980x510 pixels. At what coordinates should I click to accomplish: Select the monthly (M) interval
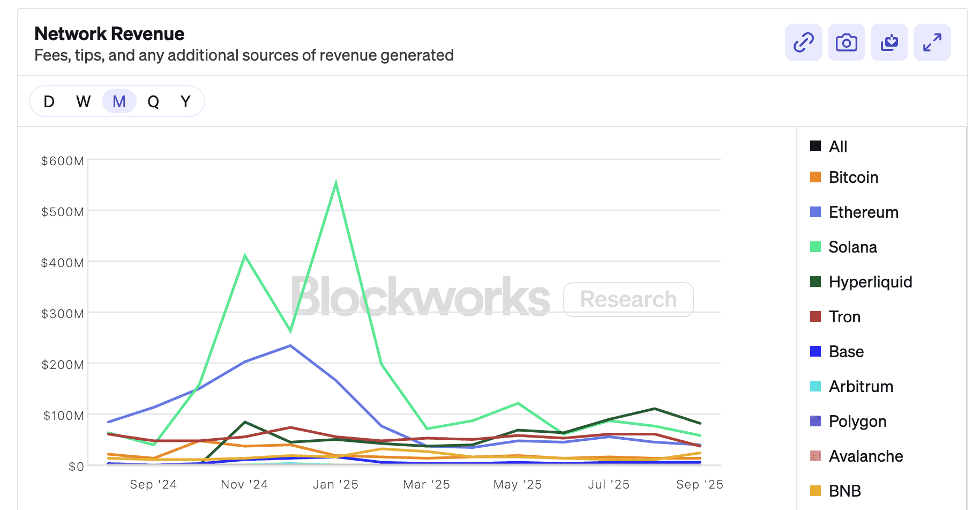pyautogui.click(x=119, y=101)
